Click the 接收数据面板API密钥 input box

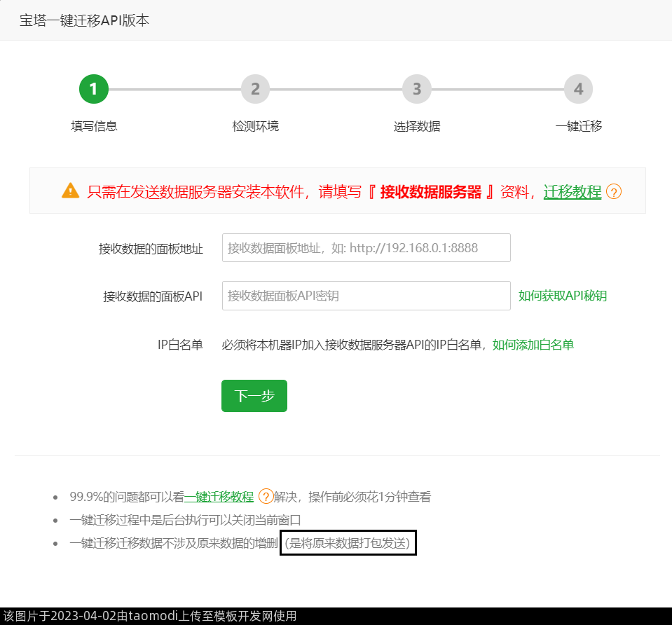click(366, 296)
